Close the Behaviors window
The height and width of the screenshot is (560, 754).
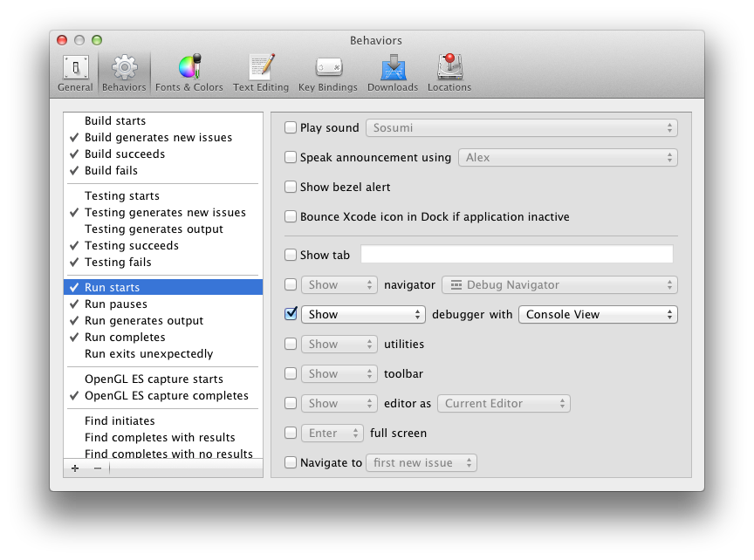[x=62, y=40]
